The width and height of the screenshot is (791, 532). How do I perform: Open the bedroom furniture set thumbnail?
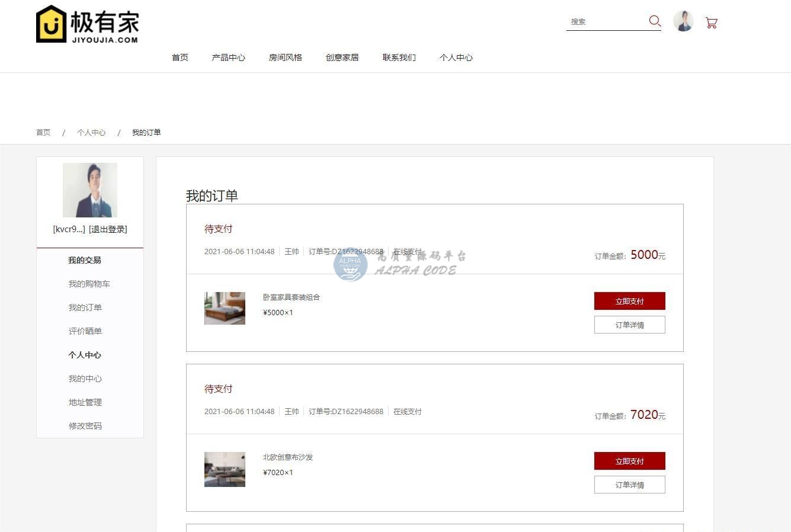(x=225, y=308)
